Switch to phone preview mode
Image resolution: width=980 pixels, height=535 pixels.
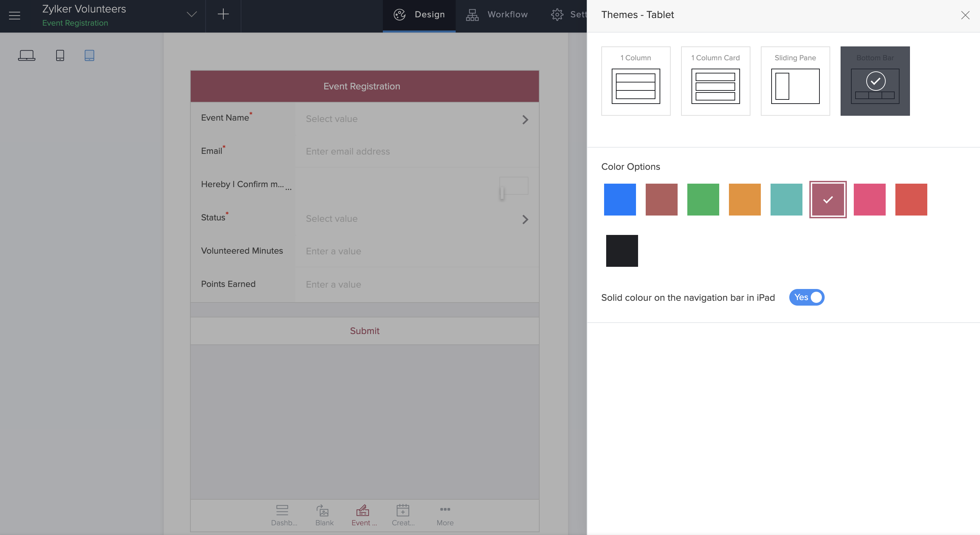click(60, 55)
